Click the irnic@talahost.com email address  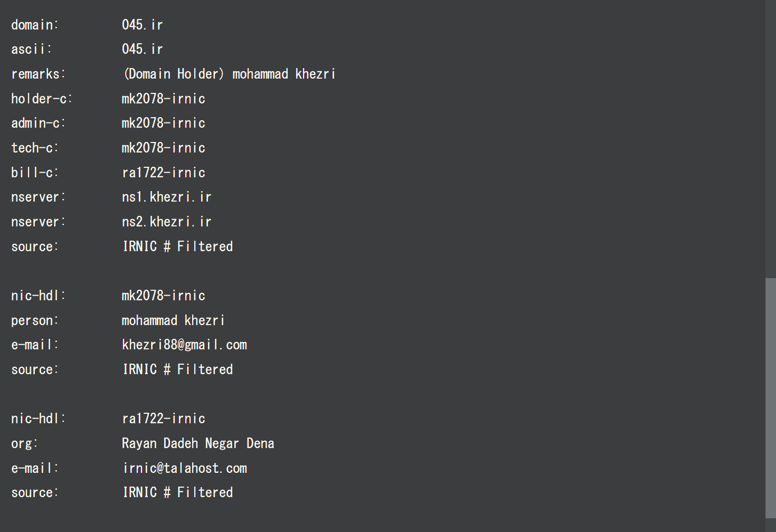(184, 468)
